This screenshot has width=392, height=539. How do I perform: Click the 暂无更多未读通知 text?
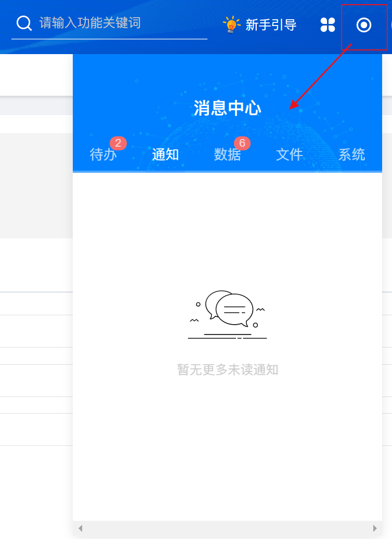tap(227, 370)
